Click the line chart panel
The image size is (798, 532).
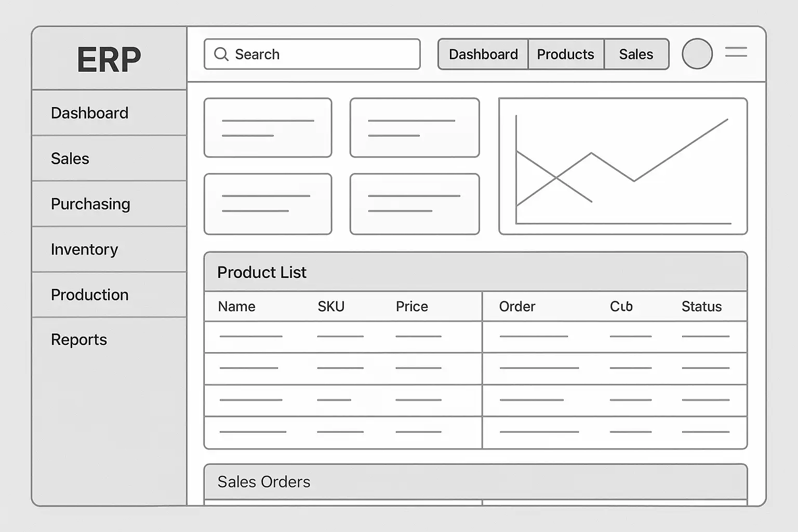(x=623, y=166)
